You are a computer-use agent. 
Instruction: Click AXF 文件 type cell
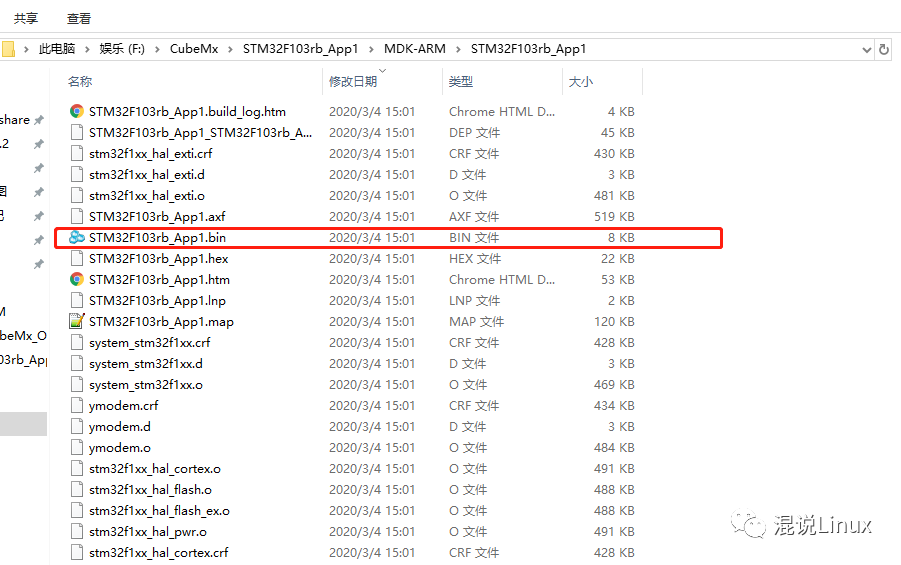(474, 217)
